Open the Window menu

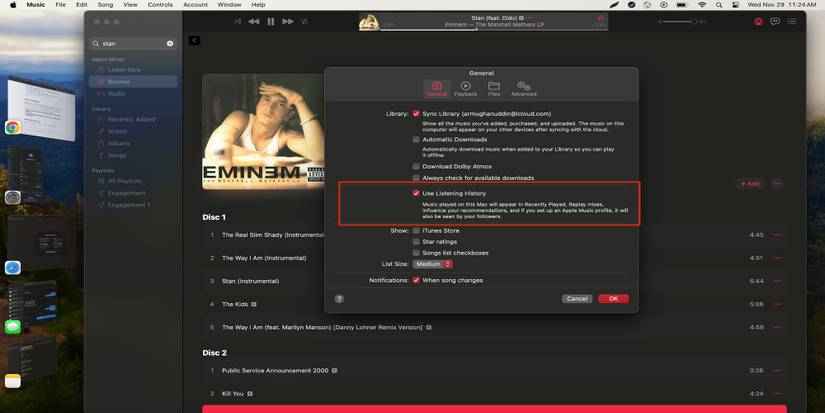point(229,5)
